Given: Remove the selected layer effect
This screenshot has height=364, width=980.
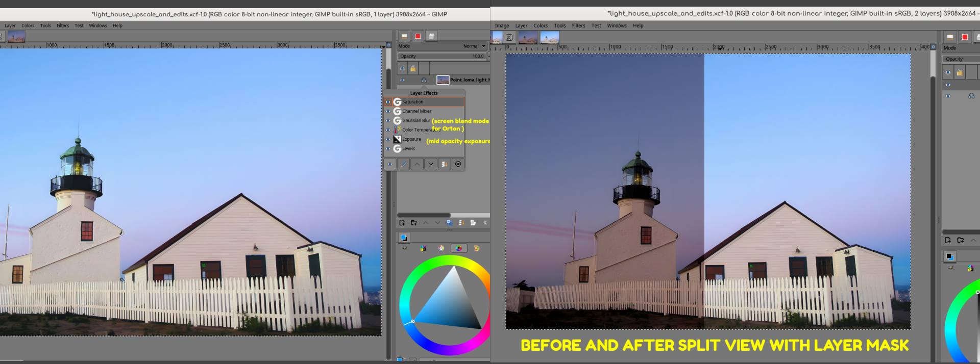Looking at the screenshot, I should [x=458, y=164].
